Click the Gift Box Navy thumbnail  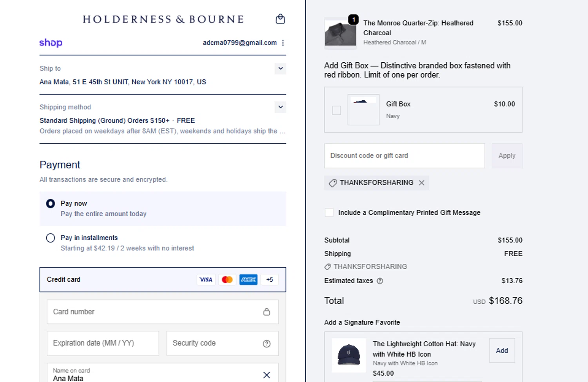click(x=363, y=110)
